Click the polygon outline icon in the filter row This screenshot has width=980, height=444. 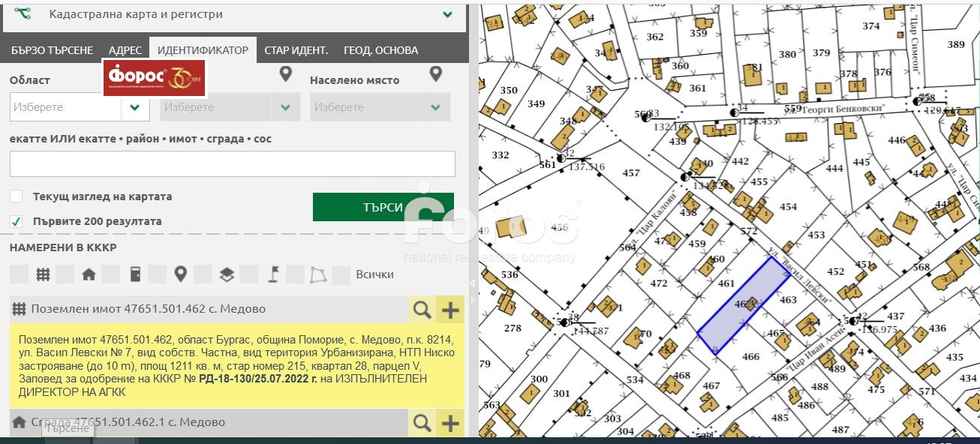coord(319,274)
